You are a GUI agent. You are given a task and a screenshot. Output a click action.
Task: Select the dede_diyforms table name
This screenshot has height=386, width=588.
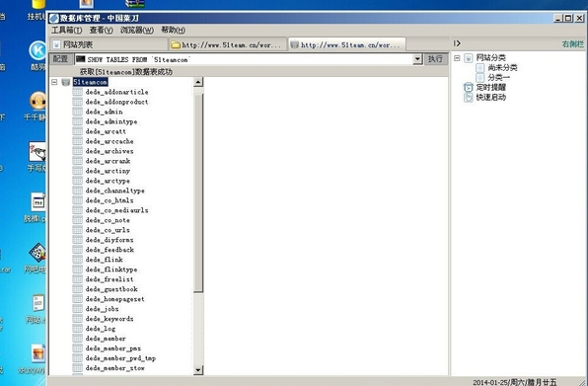[x=110, y=240]
